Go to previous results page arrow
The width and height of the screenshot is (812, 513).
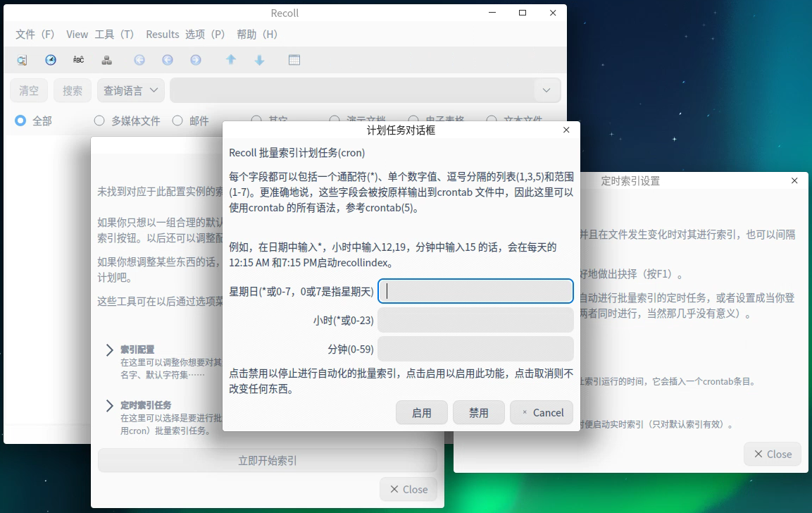pyautogui.click(x=168, y=60)
